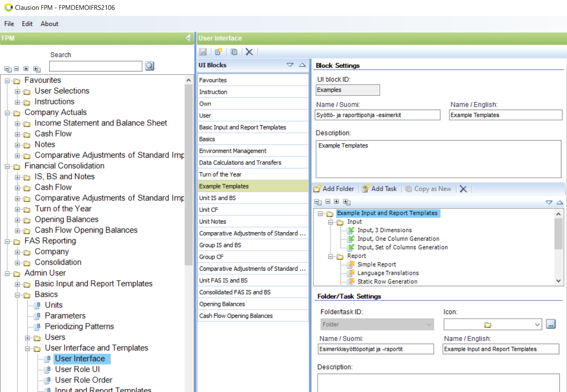Open the Folder/task ID dropdown
This screenshot has width=567, height=392.
[429, 325]
